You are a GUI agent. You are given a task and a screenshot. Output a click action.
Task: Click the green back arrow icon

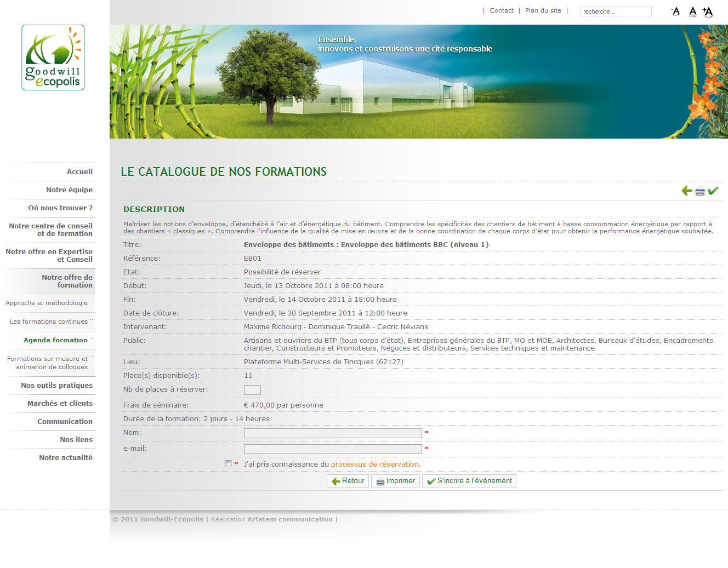(x=686, y=191)
